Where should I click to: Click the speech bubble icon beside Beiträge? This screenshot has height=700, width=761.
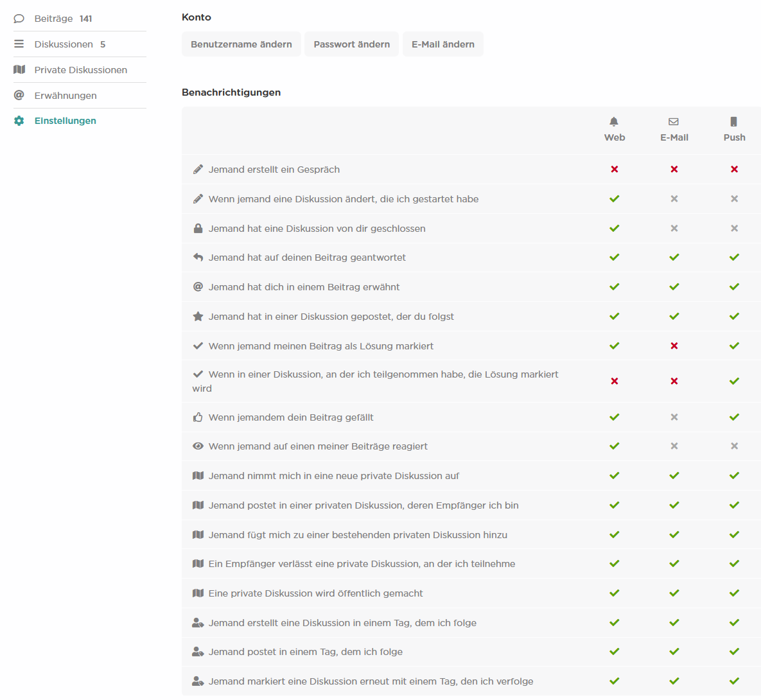pyautogui.click(x=19, y=19)
